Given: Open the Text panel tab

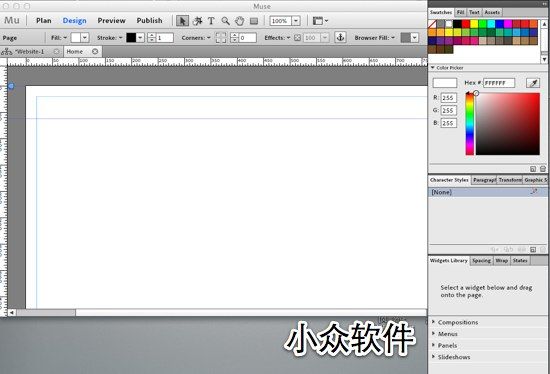Looking at the screenshot, I should [x=474, y=12].
